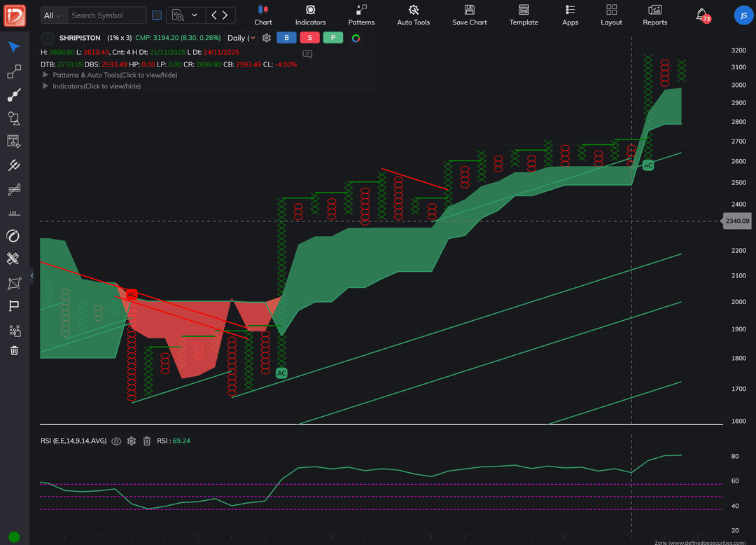
Task: Hide the RSI indicator with eye icon
Action: pos(116,441)
